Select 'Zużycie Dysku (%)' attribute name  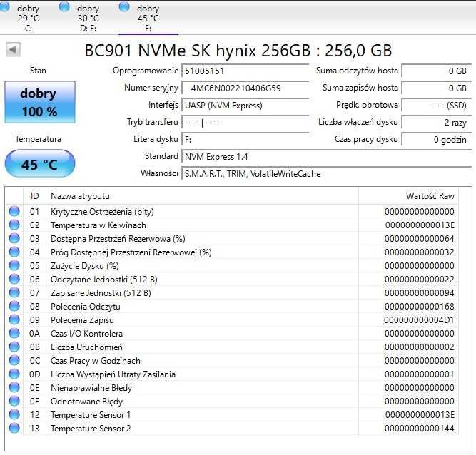85,266
